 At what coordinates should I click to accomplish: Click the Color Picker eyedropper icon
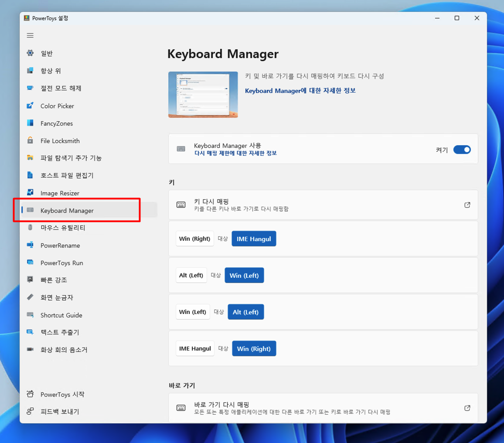30,106
